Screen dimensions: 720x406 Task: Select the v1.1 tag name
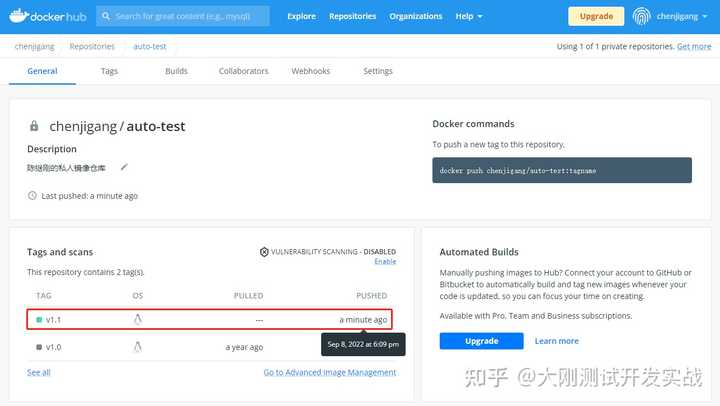pos(53,320)
